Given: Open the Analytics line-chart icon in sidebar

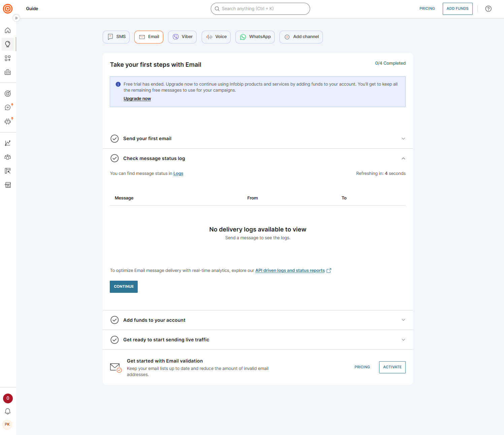Looking at the screenshot, I should pos(8,143).
